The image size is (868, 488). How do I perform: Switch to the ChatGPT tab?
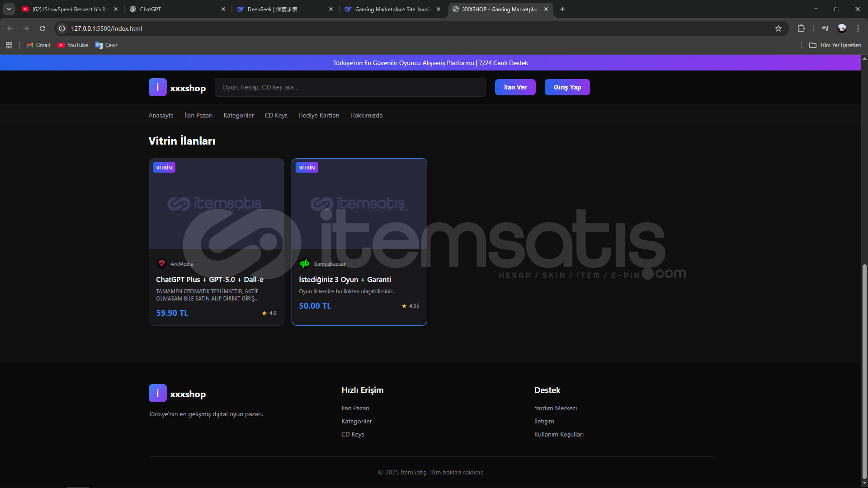tap(176, 9)
